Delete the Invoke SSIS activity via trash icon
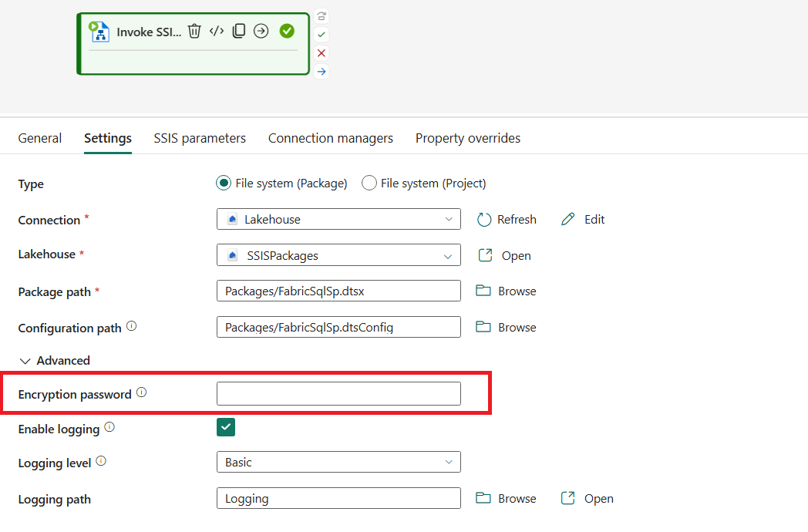 click(194, 32)
